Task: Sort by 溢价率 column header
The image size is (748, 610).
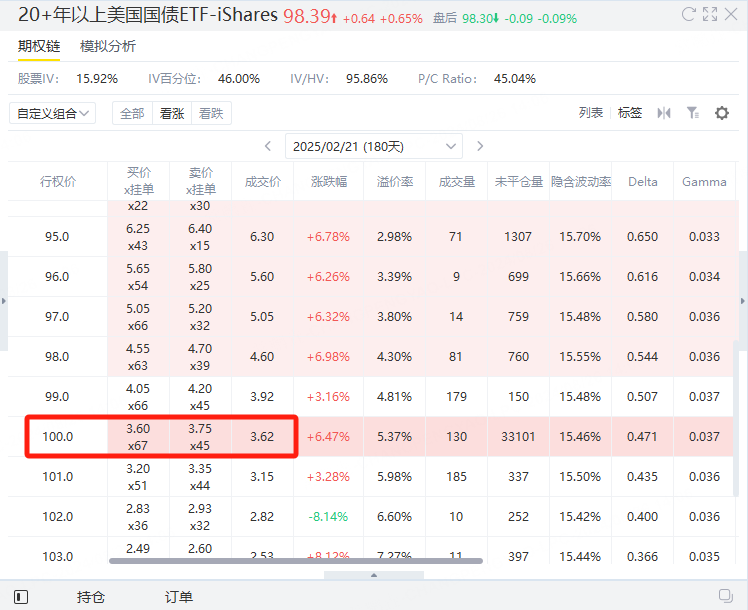Action: 395,181
